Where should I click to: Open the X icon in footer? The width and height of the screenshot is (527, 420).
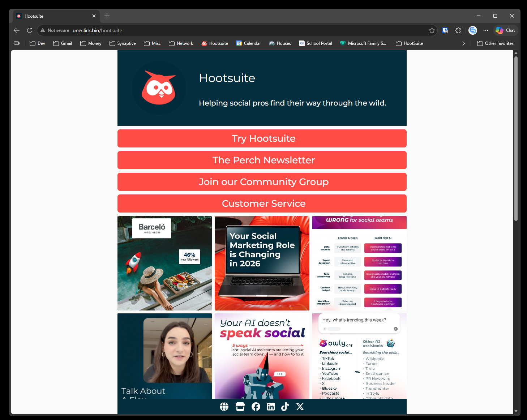300,407
